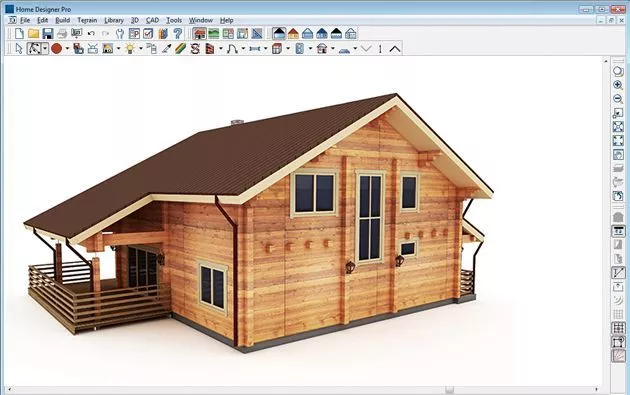The width and height of the screenshot is (630, 395).
Task: Select the arrow pointer Select Objects tool
Action: (x=19, y=49)
